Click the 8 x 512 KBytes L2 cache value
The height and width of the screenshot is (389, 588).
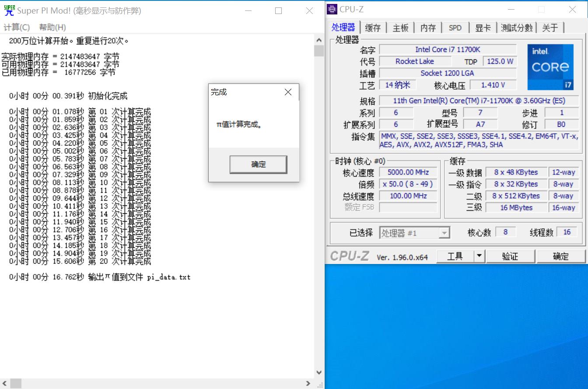[x=516, y=196]
